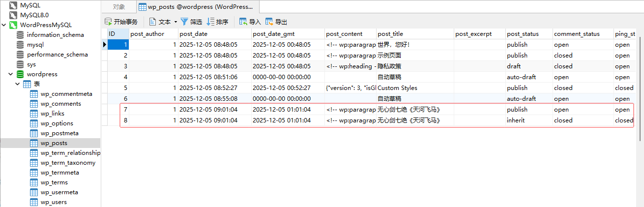Viewport: 644px width, 207px height.
Task: Click the 导出 export icon
Action: point(269,22)
